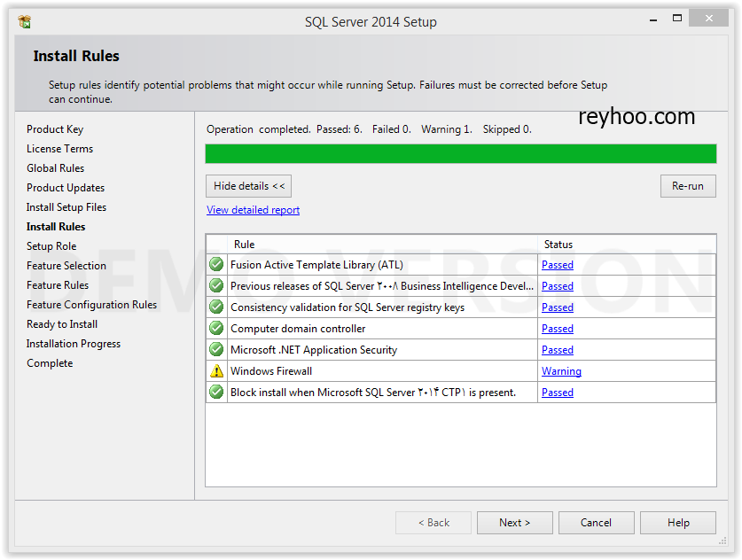Select the Ready to Install step
The width and height of the screenshot is (742, 560).
62,324
